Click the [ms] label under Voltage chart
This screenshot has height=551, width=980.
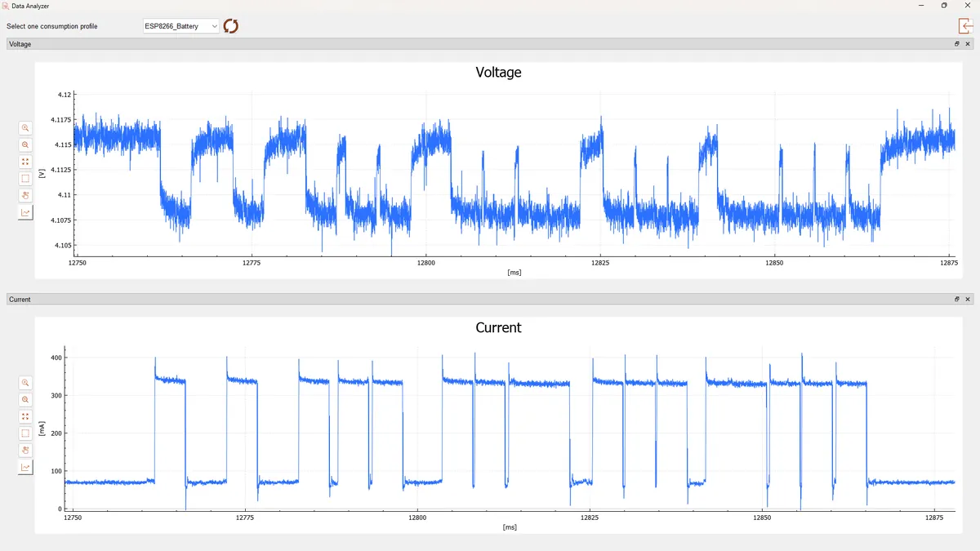[514, 273]
